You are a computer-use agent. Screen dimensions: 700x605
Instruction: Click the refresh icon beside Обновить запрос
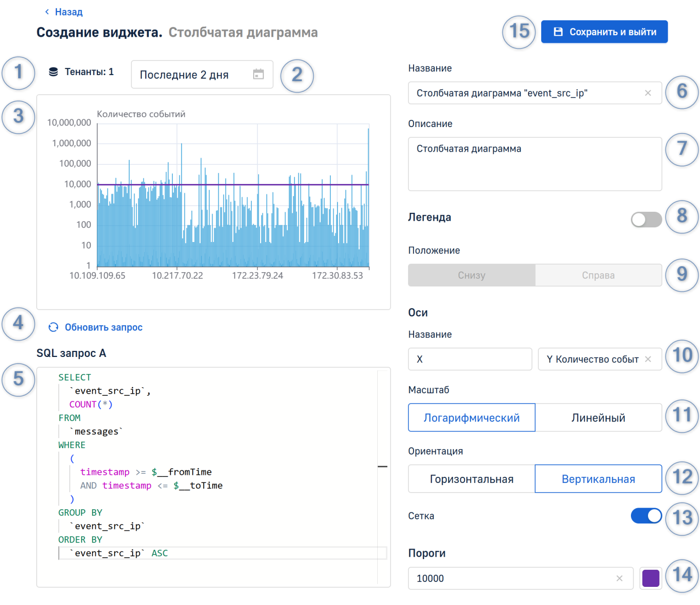(53, 327)
